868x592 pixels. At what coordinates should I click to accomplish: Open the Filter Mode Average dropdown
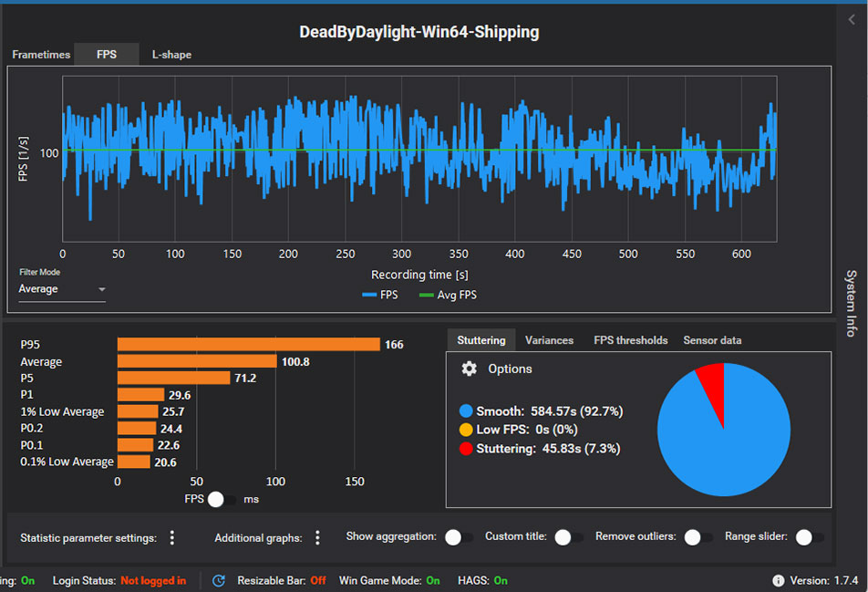(62, 289)
